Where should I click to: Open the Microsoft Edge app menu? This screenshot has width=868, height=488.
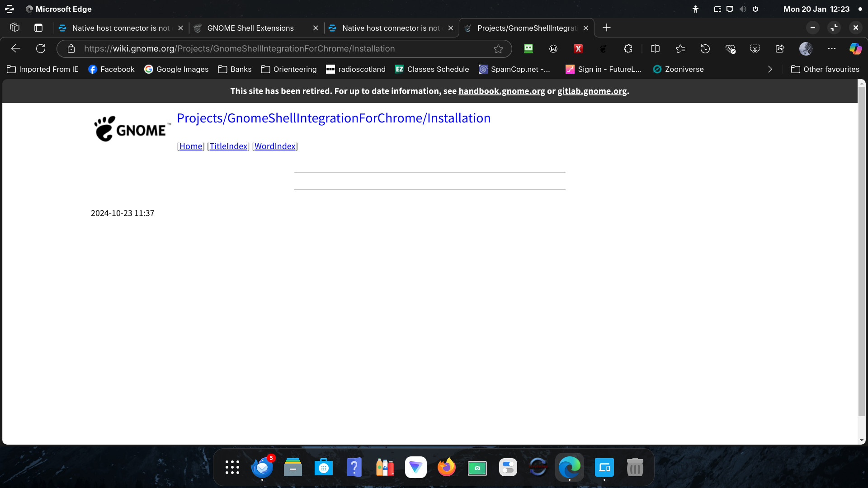(58, 9)
